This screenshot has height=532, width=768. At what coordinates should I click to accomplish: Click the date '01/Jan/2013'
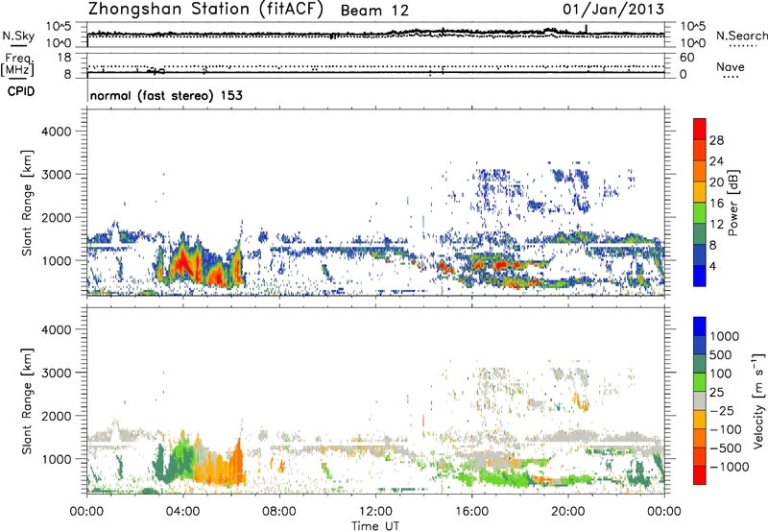coord(613,10)
